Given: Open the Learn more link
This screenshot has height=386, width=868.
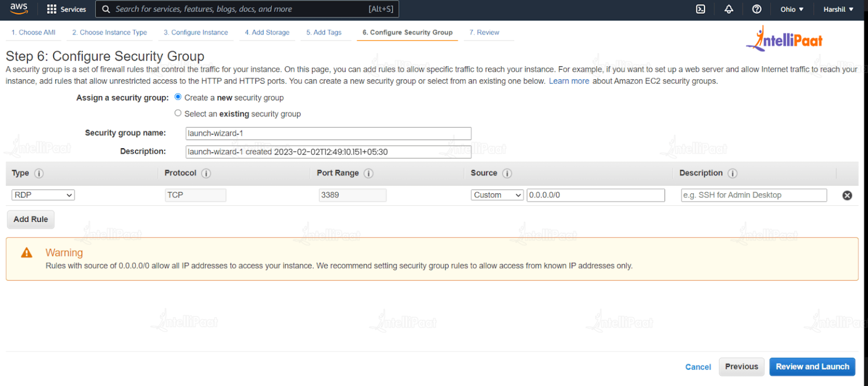Looking at the screenshot, I should pos(568,81).
